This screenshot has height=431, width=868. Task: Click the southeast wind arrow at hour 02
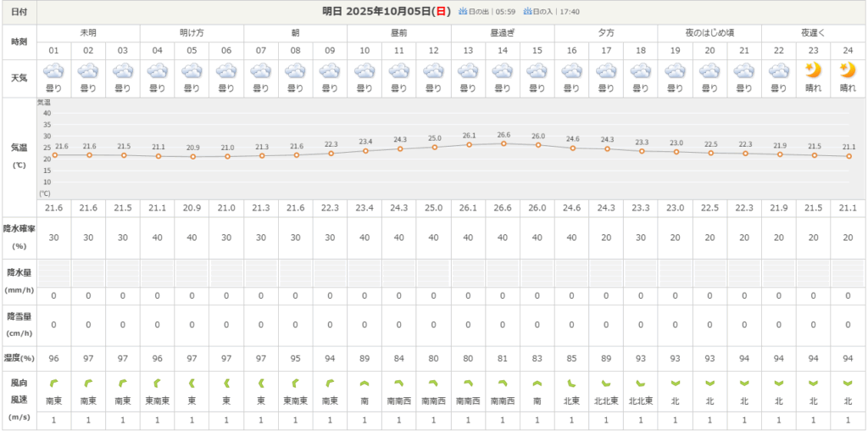point(88,383)
